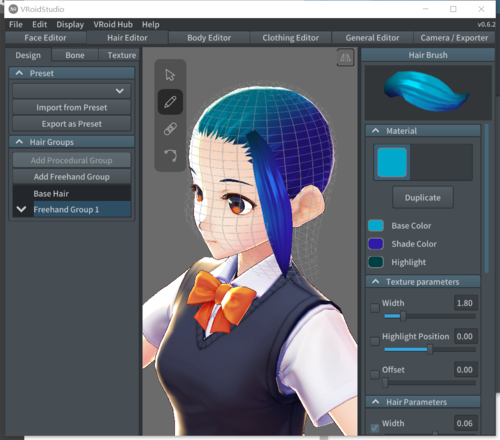The height and width of the screenshot is (440, 500).
Task: Click Add Freehand Group button
Action: coord(72,177)
